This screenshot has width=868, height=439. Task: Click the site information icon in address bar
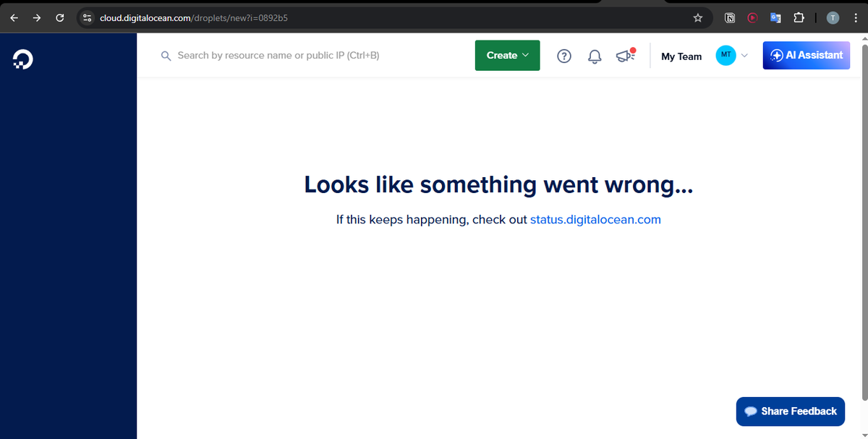pyautogui.click(x=87, y=18)
